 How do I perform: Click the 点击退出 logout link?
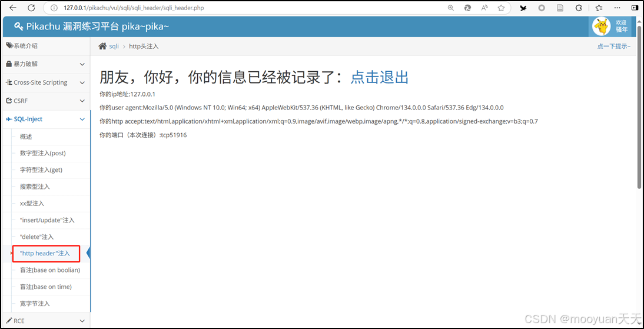[x=380, y=77]
